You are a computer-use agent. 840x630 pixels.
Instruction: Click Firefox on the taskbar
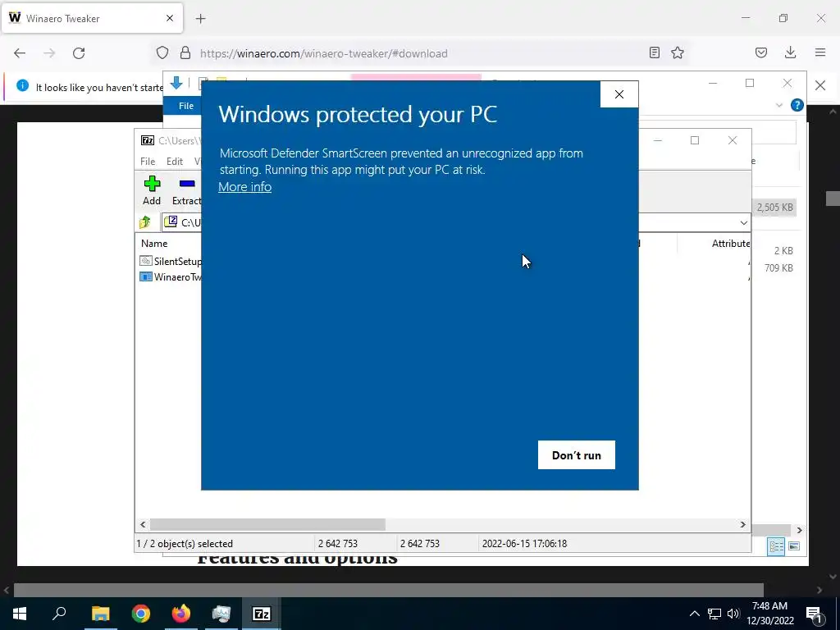tap(181, 614)
